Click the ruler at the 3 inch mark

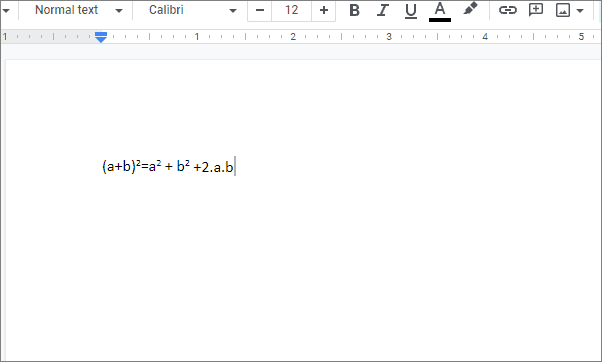tap(389, 37)
